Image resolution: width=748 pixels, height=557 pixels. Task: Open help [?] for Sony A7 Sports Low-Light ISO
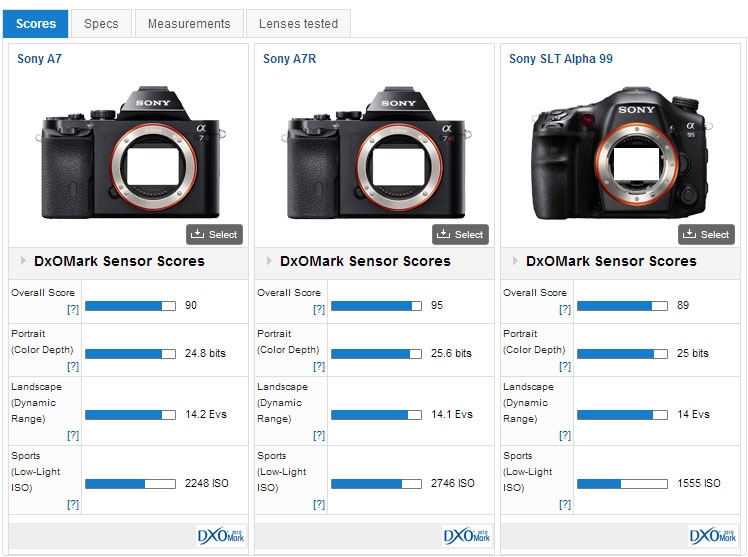click(x=73, y=505)
